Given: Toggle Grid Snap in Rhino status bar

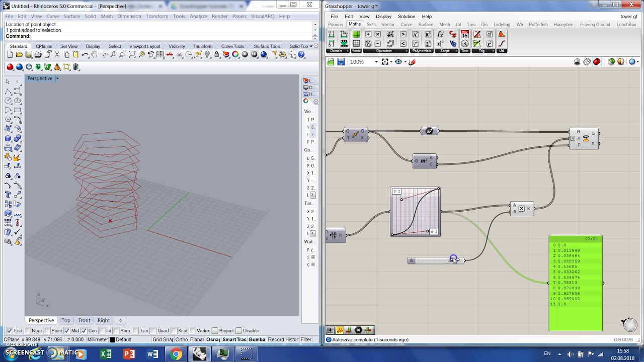Looking at the screenshot, I should coord(163,339).
